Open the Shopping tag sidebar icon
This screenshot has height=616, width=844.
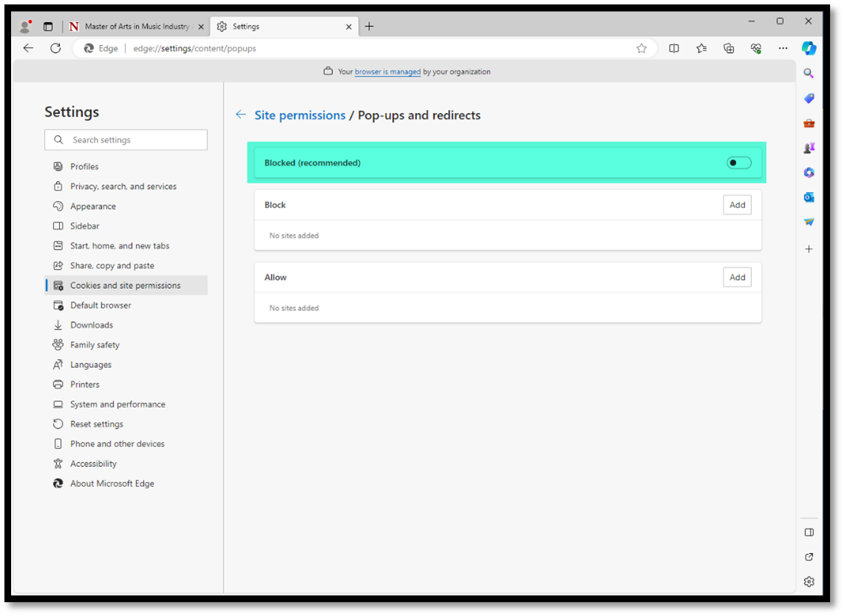809,98
